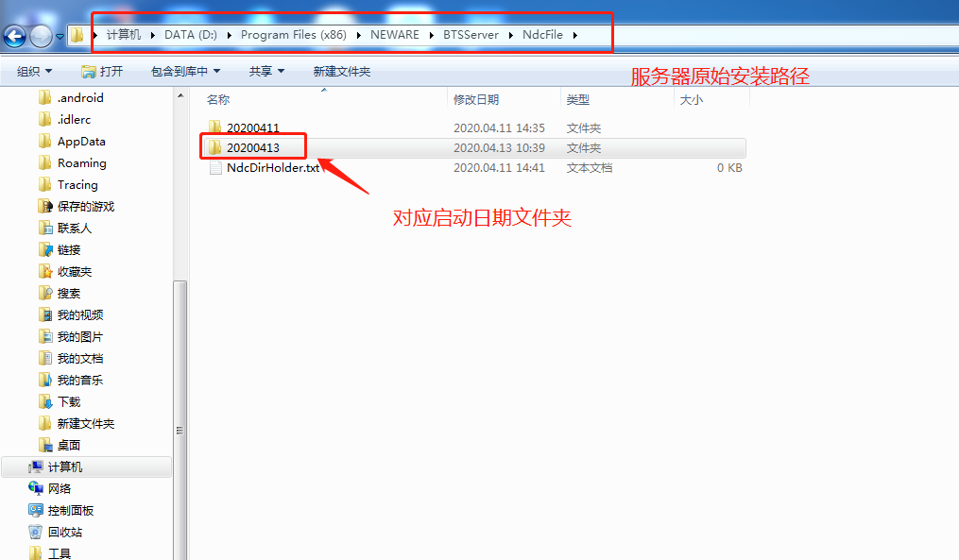Image resolution: width=959 pixels, height=560 pixels.
Task: Open the 组织 toolbar menu
Action: coord(34,72)
